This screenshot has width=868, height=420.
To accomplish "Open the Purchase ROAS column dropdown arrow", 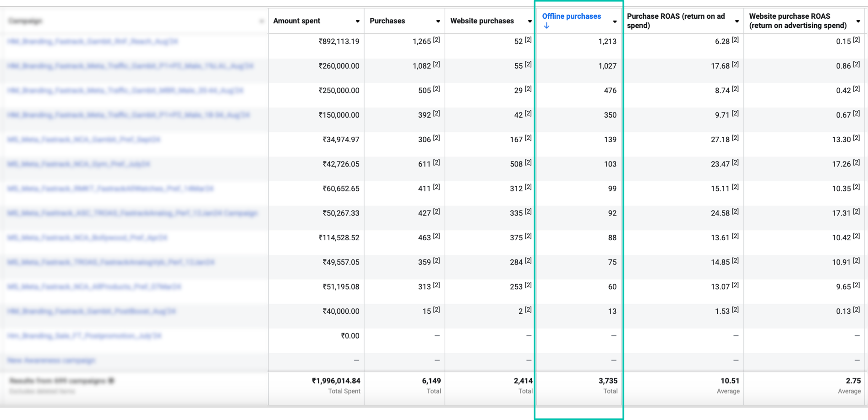I will [737, 22].
